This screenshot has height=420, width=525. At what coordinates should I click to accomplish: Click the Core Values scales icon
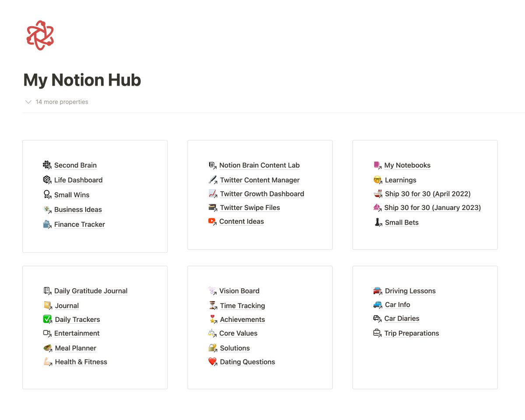click(x=213, y=333)
